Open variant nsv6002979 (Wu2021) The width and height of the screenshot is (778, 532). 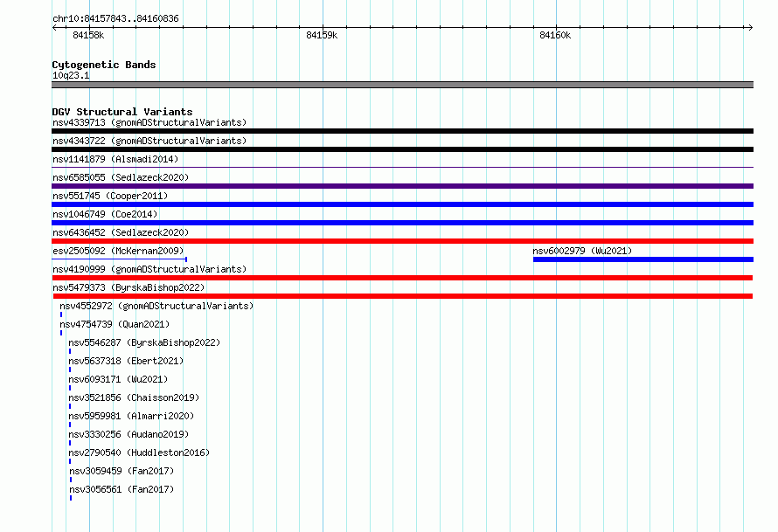coord(582,251)
